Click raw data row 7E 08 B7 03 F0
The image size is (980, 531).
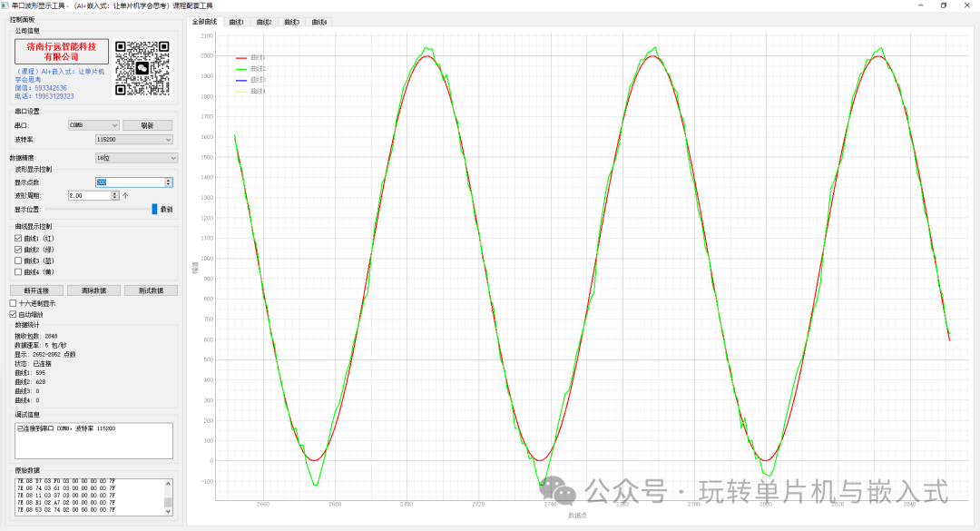(66, 482)
